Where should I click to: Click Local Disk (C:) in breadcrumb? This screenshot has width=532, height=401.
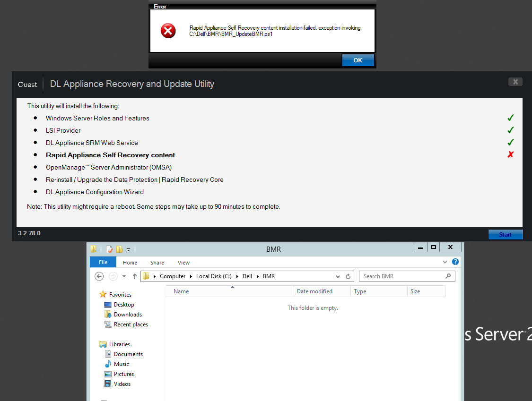pyautogui.click(x=214, y=276)
